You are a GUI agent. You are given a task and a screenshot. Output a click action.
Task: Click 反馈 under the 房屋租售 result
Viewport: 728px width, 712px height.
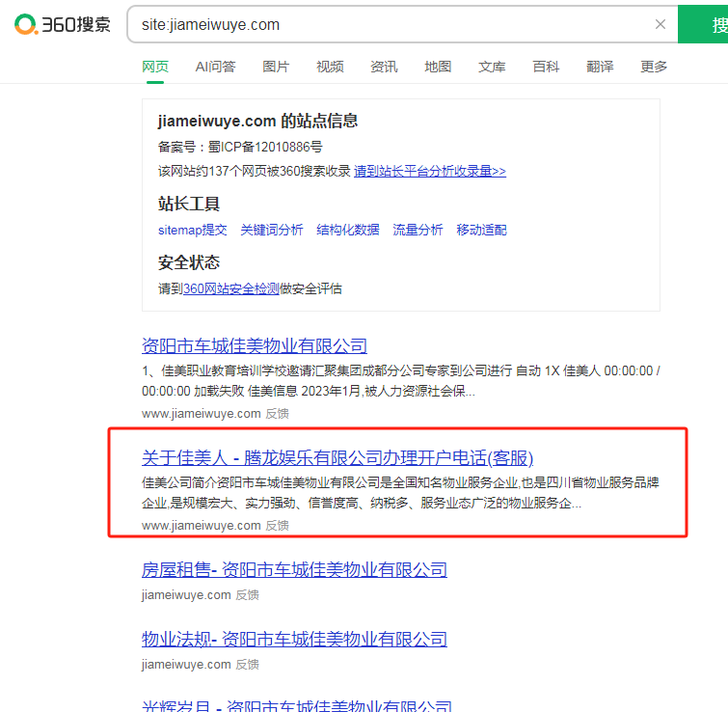[x=247, y=595]
